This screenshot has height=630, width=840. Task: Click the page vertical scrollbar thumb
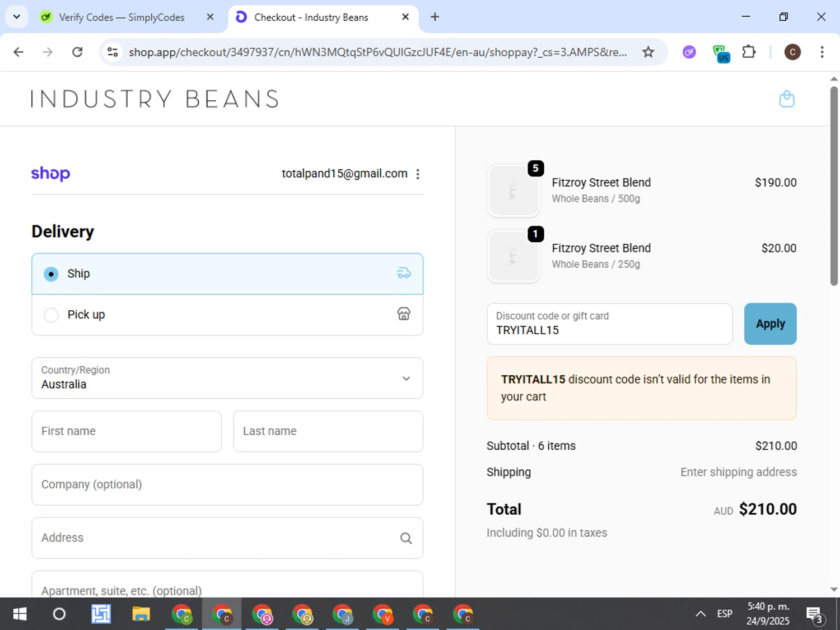[834, 185]
